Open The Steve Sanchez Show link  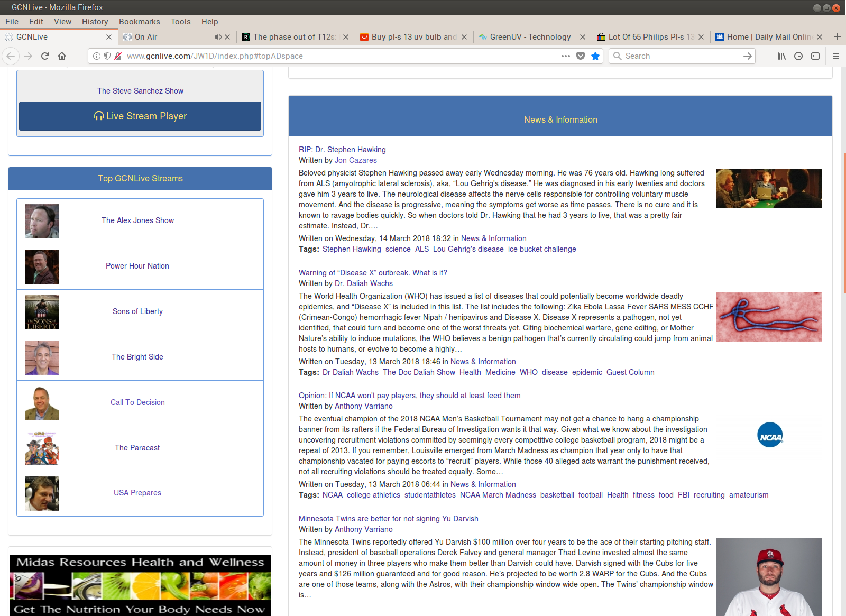coord(140,91)
